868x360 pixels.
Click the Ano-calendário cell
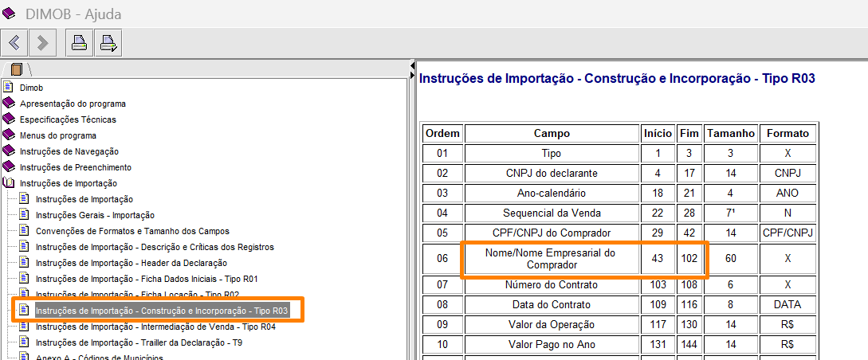pyautogui.click(x=552, y=193)
